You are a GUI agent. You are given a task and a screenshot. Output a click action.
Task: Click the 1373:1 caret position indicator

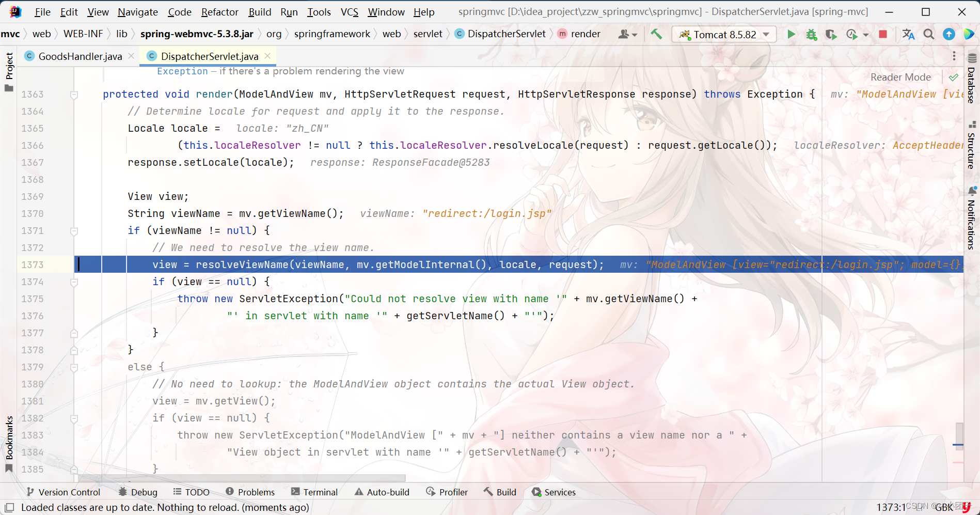coord(891,507)
